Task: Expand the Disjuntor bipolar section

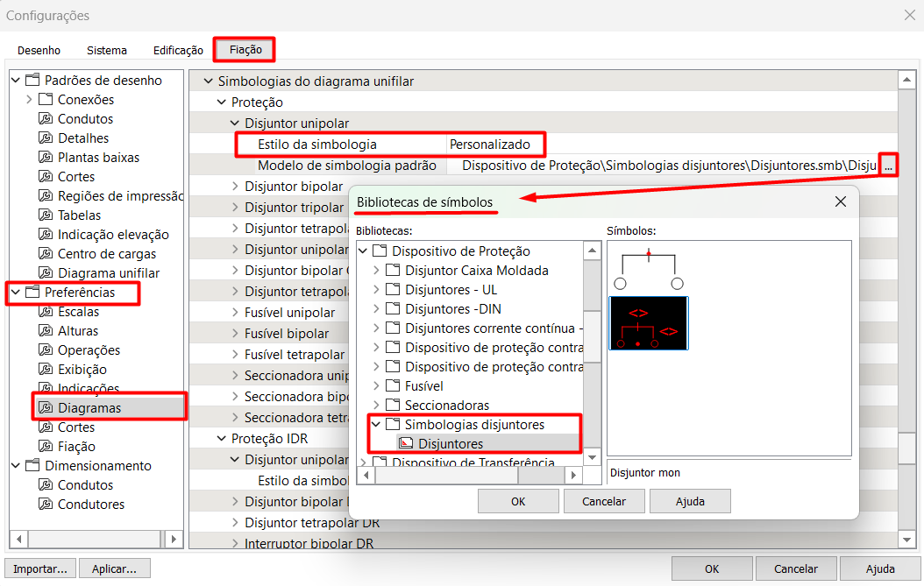Action: point(235,187)
